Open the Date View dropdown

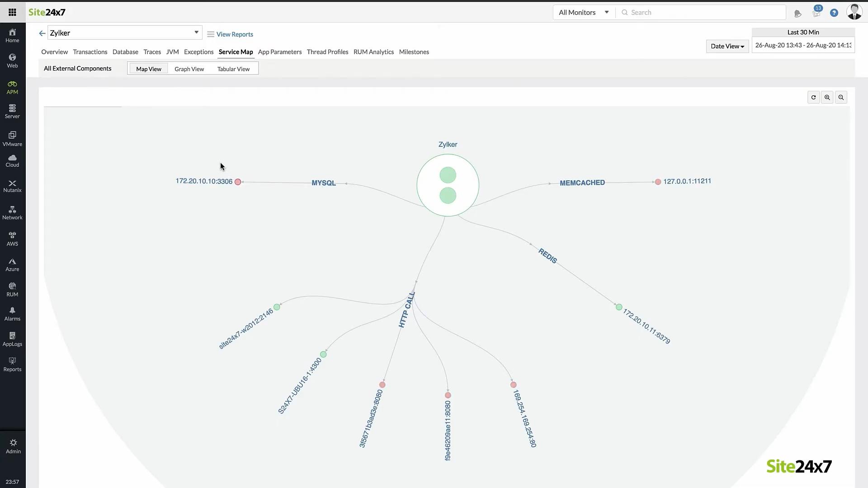(x=727, y=46)
